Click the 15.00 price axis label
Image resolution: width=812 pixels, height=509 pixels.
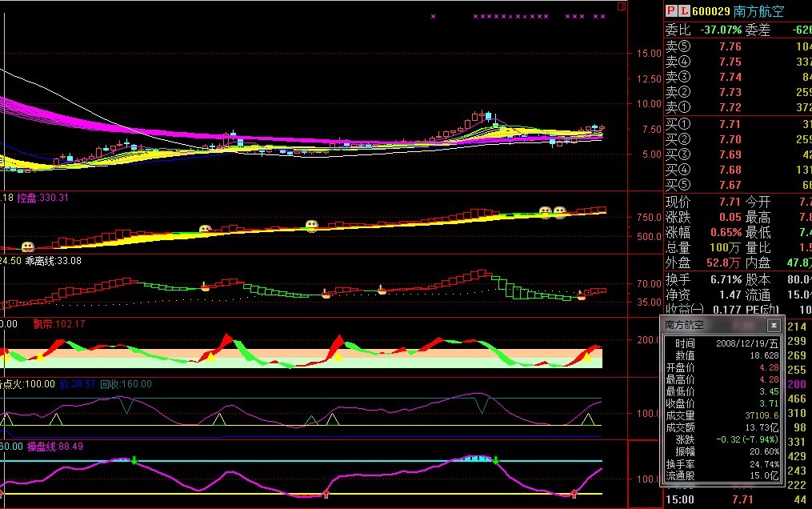pyautogui.click(x=649, y=54)
